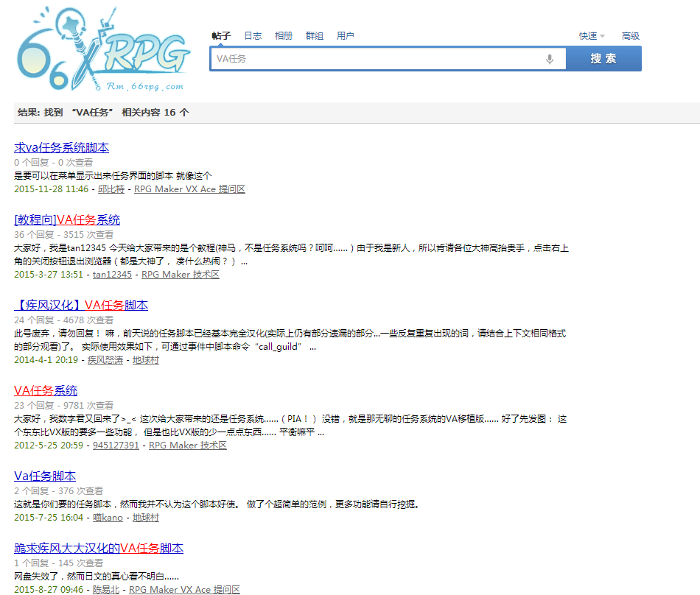Click the text 1 个回复 - 145 次查看

58,563
